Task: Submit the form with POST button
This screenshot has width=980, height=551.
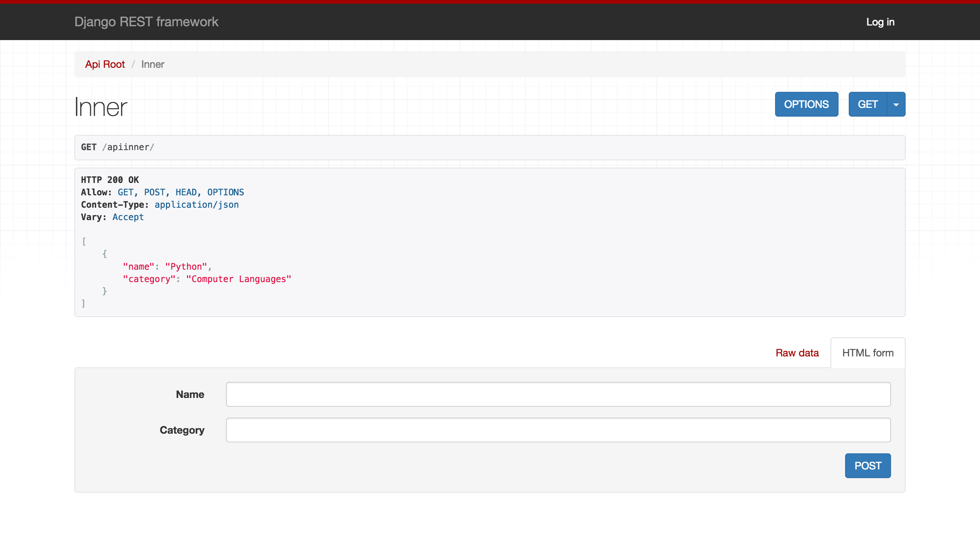Action: [867, 465]
